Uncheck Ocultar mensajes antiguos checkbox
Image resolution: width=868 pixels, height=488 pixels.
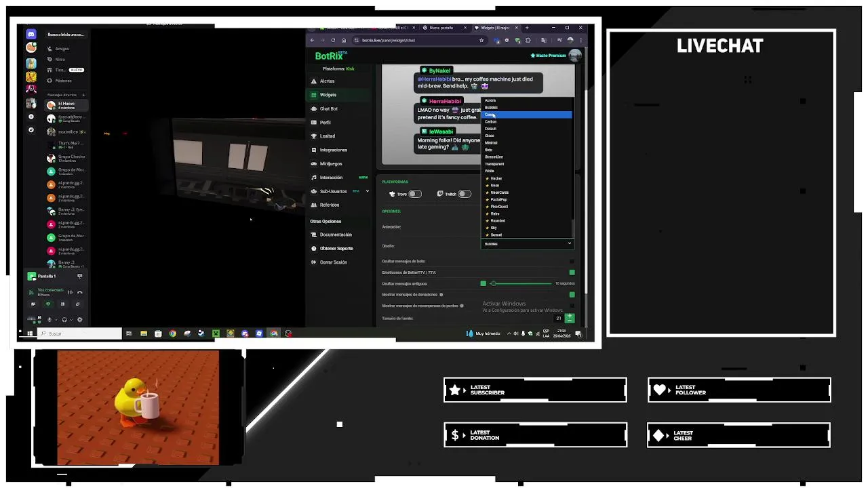pyautogui.click(x=483, y=283)
